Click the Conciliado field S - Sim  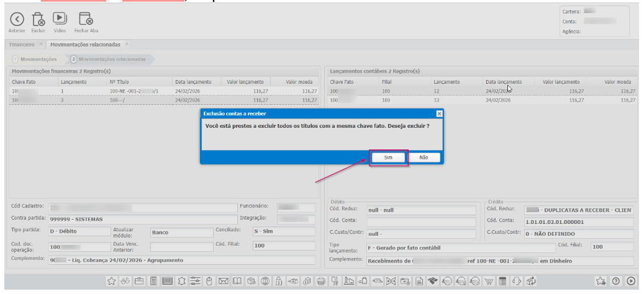coord(284,232)
